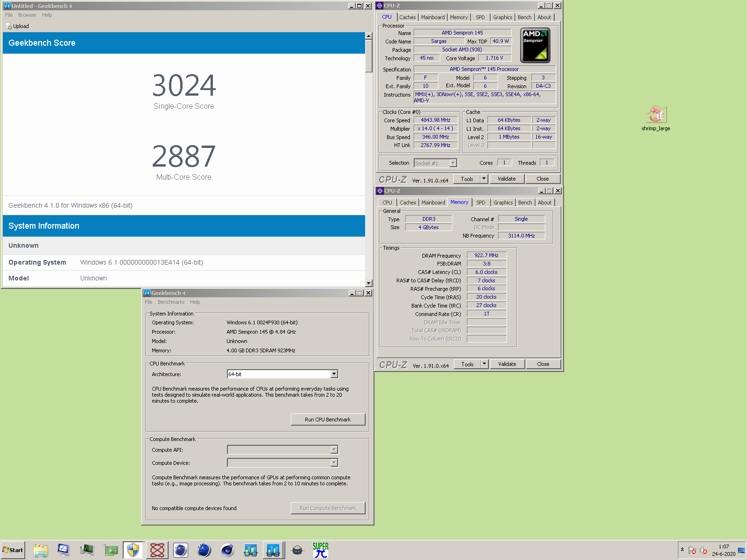Select the shrimp_large desktop icon
This screenshot has width=747, height=560.
point(655,119)
